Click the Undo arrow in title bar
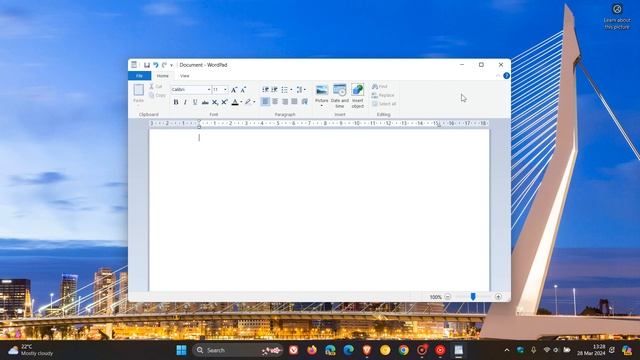Image resolution: width=640 pixels, height=360 pixels. click(156, 65)
